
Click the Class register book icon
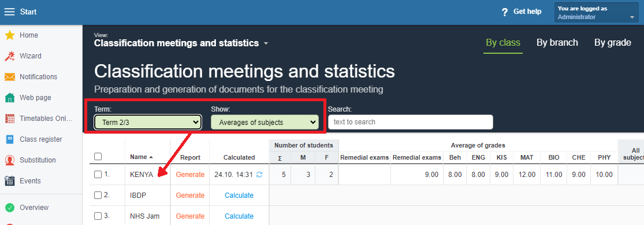[9, 139]
